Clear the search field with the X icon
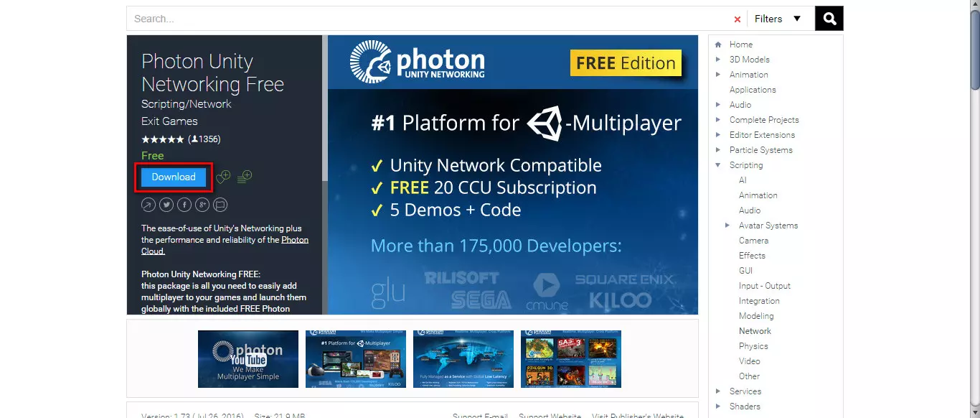The width and height of the screenshot is (980, 418). click(737, 19)
